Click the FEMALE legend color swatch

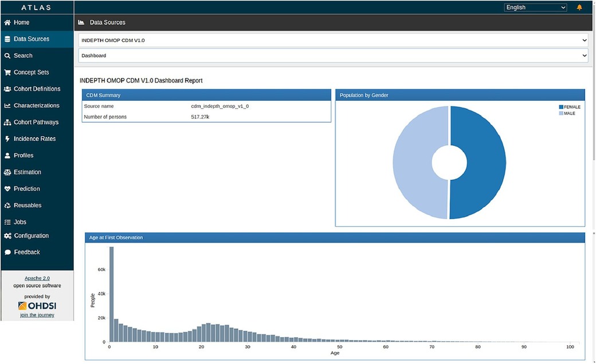point(561,107)
